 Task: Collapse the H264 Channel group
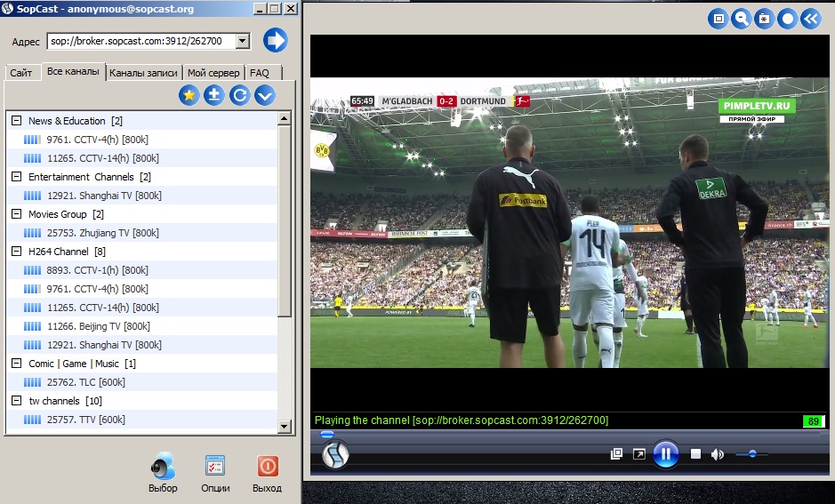(x=17, y=251)
